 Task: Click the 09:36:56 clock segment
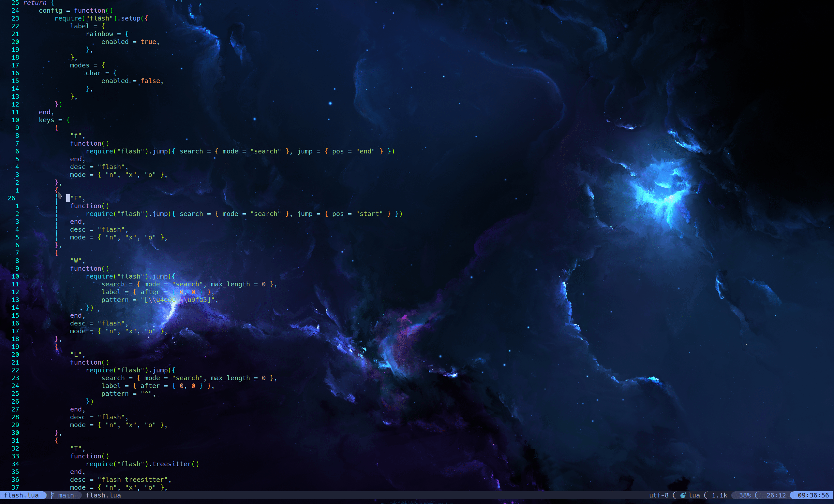[813, 495]
